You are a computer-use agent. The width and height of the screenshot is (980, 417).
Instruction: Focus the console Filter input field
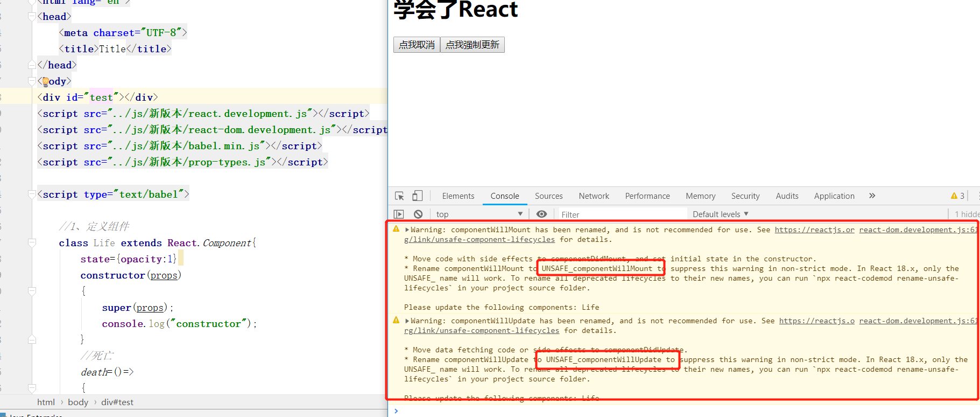623,214
